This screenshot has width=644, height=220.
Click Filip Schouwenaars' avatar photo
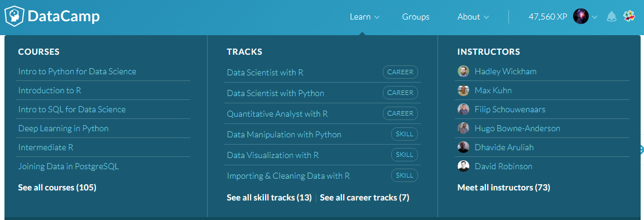pos(463,109)
